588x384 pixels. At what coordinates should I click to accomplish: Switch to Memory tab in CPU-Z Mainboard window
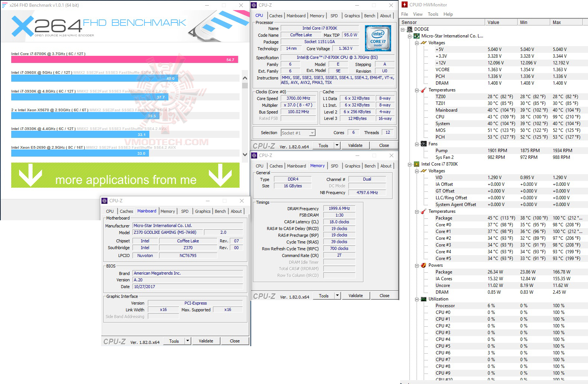(x=168, y=211)
